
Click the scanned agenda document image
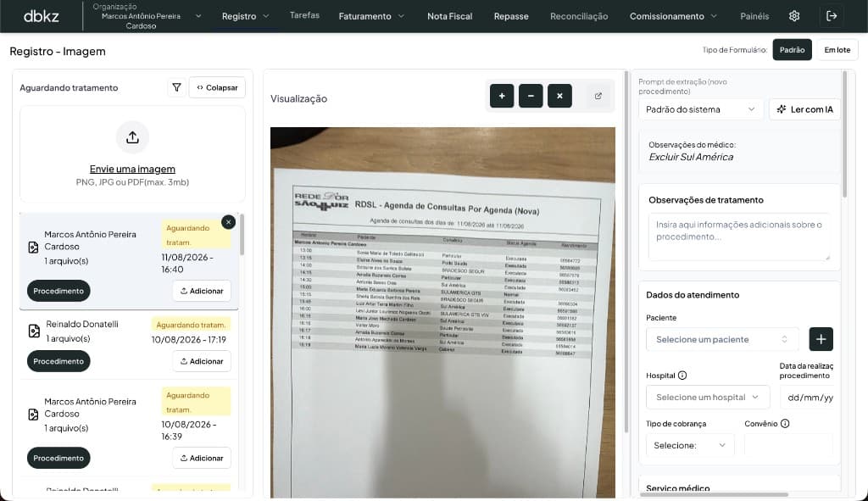[442, 312]
